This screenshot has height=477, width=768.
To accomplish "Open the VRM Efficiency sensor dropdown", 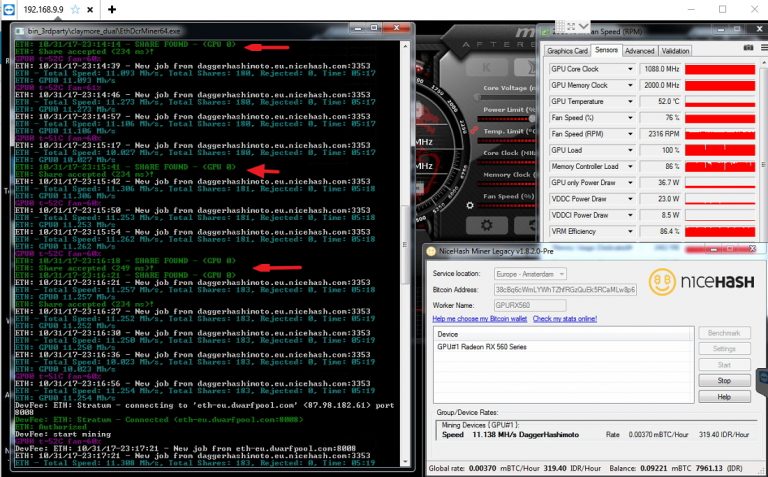I will tap(630, 231).
